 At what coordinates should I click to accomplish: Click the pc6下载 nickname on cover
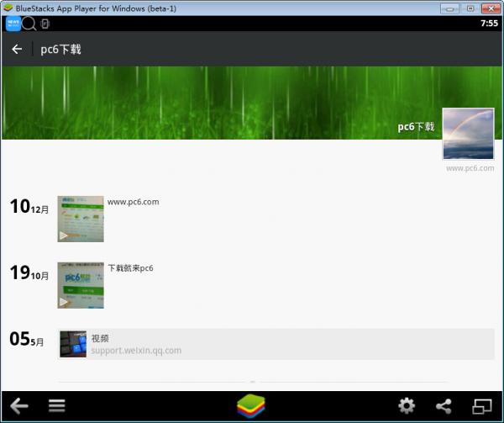(x=416, y=127)
